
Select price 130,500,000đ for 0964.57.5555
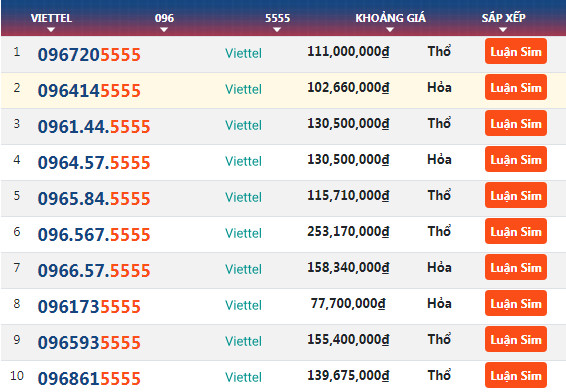(348, 160)
